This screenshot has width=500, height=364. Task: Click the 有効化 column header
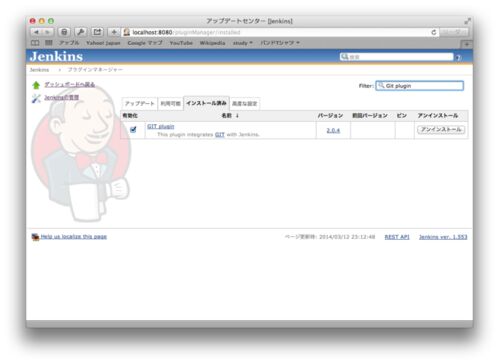pos(130,116)
